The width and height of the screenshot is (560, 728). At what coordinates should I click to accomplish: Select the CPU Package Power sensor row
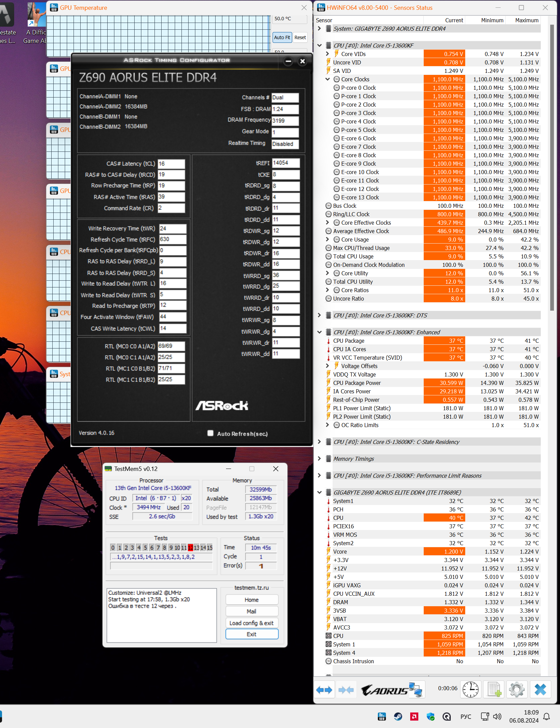pyautogui.click(x=432, y=383)
